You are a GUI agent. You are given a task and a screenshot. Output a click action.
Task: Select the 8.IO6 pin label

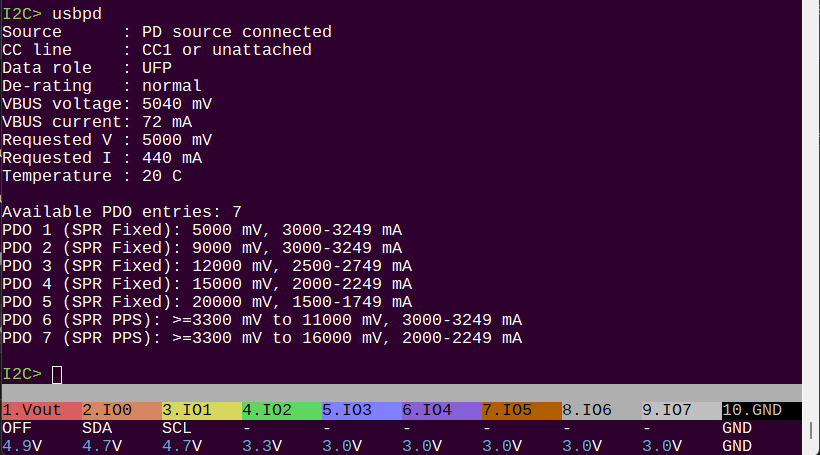(x=587, y=410)
